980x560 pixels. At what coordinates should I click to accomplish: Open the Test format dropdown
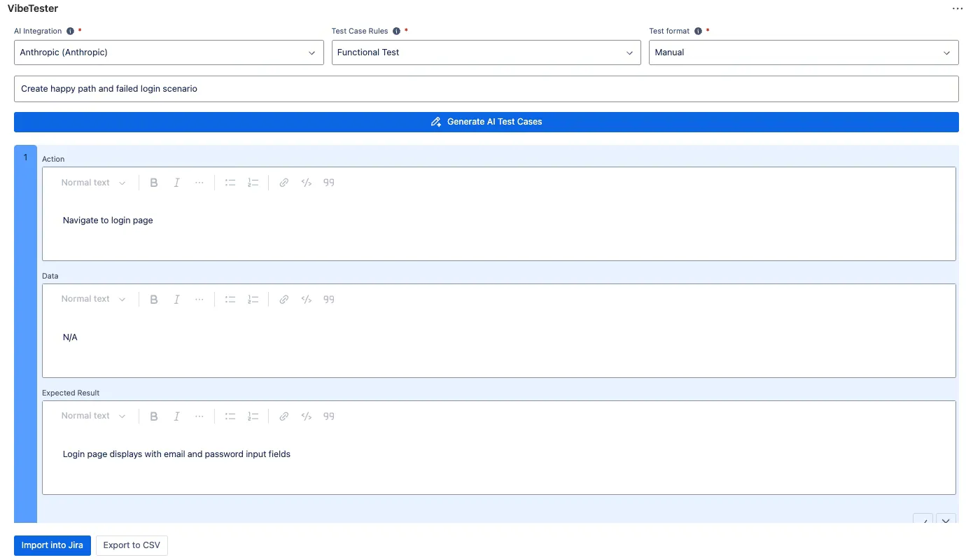pos(804,52)
